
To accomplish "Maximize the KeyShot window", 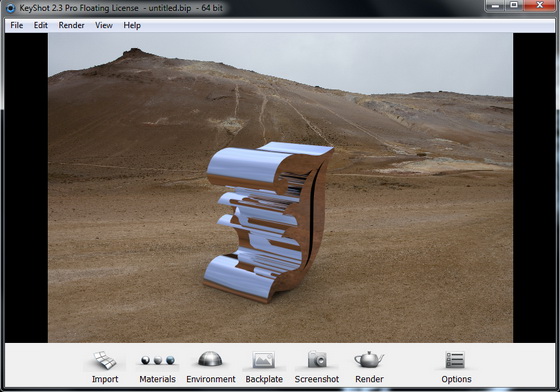I will click(514, 5).
